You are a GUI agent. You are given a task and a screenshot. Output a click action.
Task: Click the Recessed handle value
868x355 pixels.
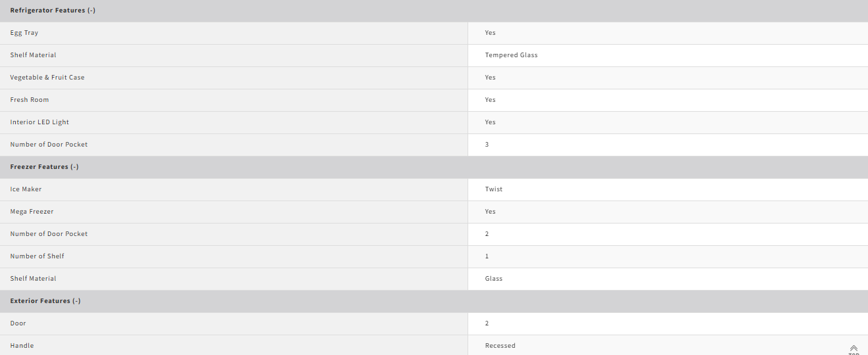click(x=500, y=346)
